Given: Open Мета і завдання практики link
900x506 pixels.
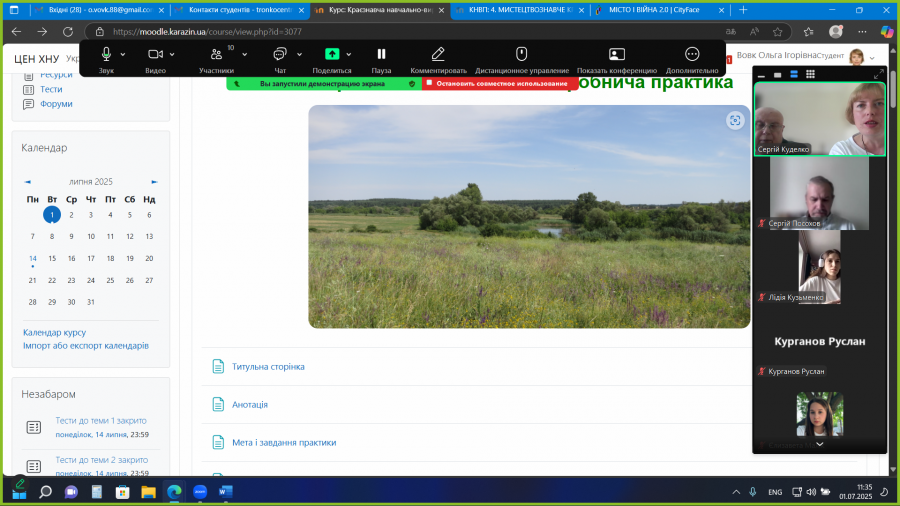Looking at the screenshot, I should coord(284,442).
